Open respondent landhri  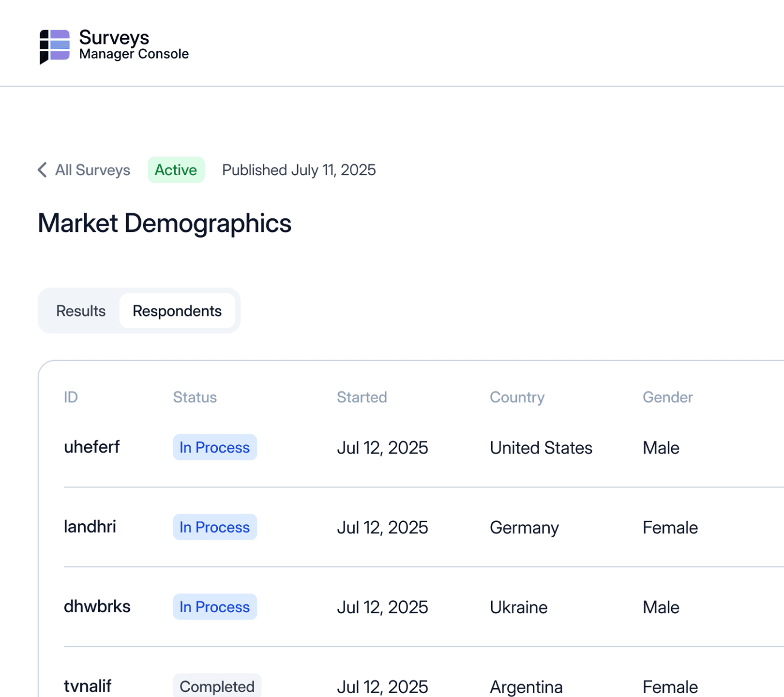(90, 527)
